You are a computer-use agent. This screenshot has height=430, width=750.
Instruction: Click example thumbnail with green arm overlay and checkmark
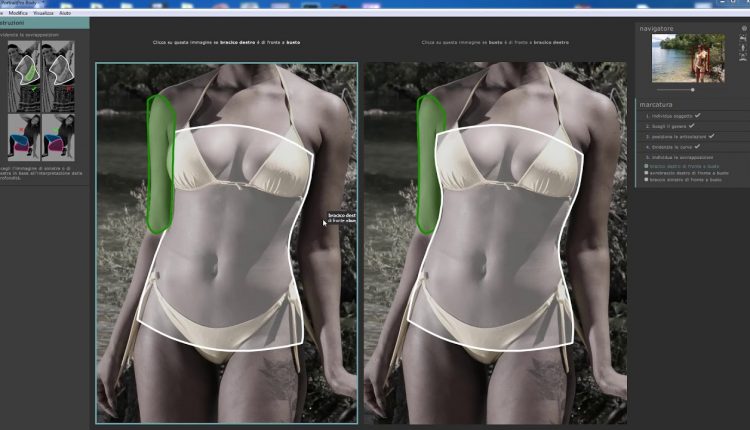(x=24, y=77)
